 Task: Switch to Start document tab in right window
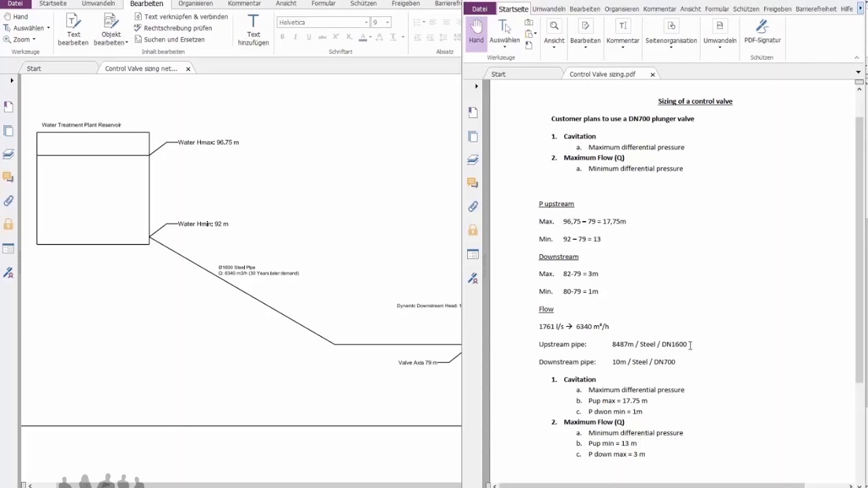coord(498,74)
